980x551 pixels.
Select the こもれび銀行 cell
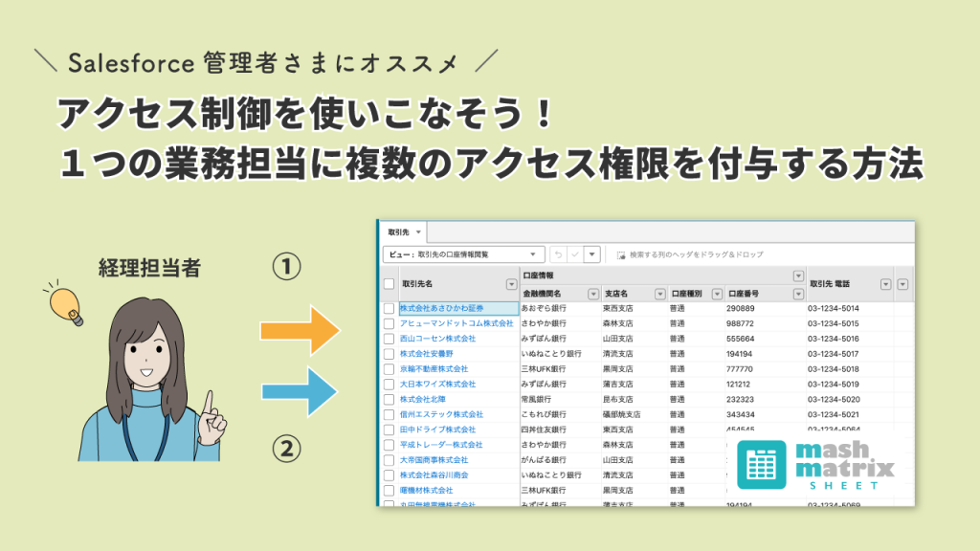click(x=544, y=414)
